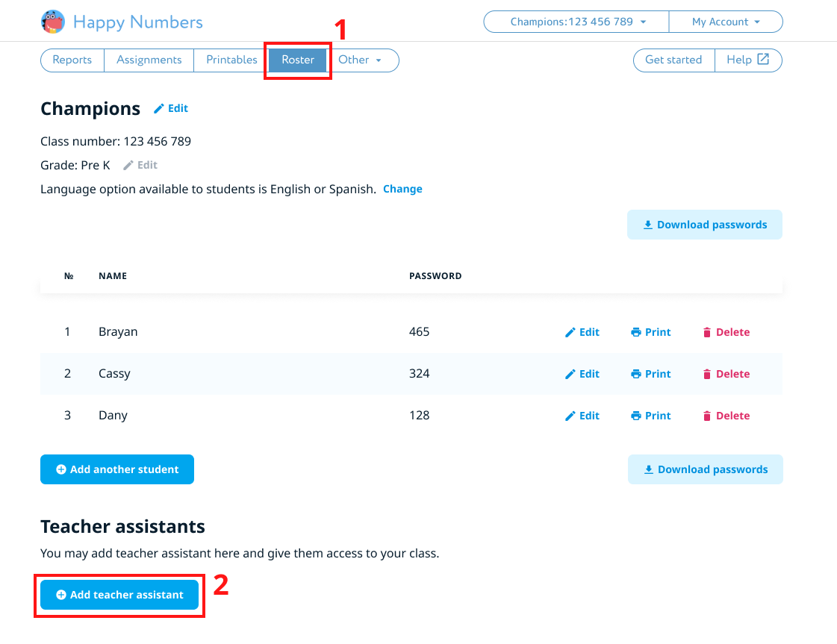Open the Assignments tab
The height and width of the screenshot is (644, 837).
tap(149, 60)
